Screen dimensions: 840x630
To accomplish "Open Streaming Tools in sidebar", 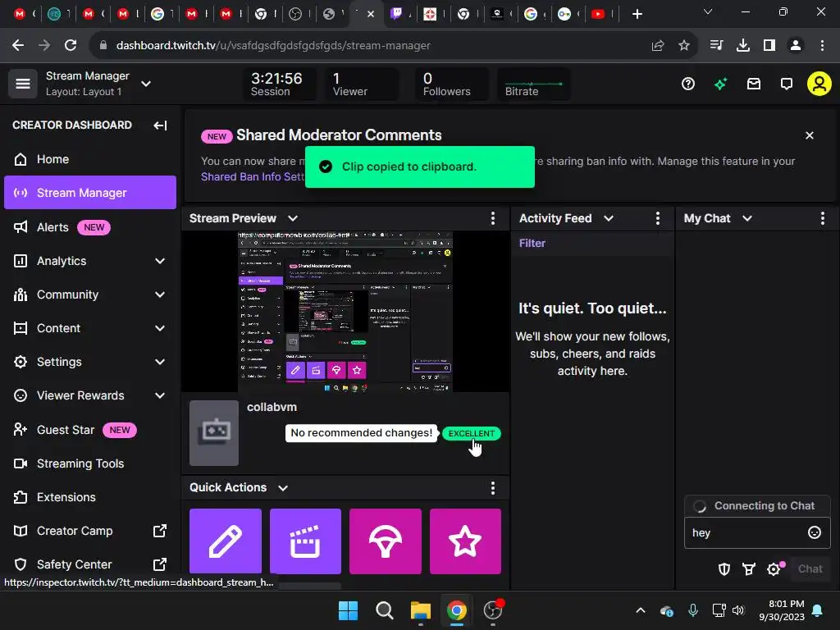I will 90,463.
